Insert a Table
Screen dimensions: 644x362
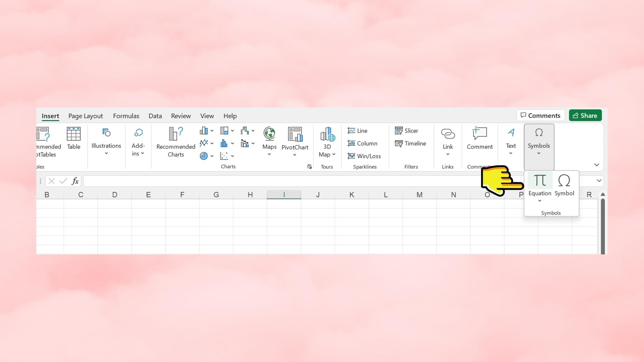coord(73,138)
